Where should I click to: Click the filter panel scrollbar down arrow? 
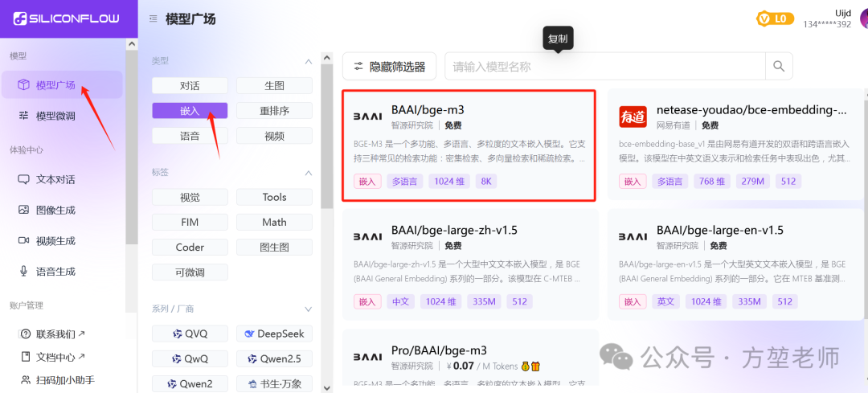(326, 388)
